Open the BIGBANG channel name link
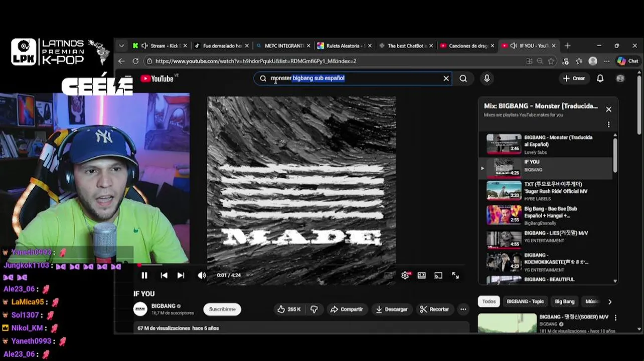The width and height of the screenshot is (644, 361). (163, 306)
